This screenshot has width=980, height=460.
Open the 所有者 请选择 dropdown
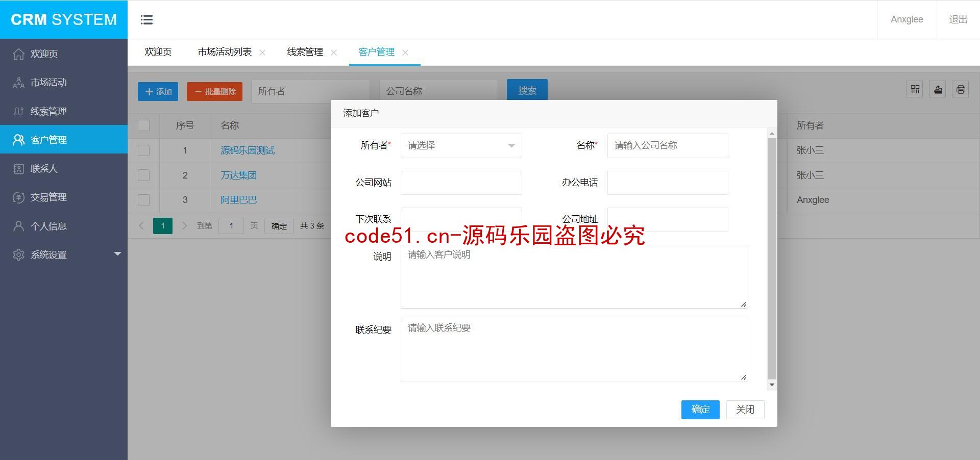click(x=461, y=146)
